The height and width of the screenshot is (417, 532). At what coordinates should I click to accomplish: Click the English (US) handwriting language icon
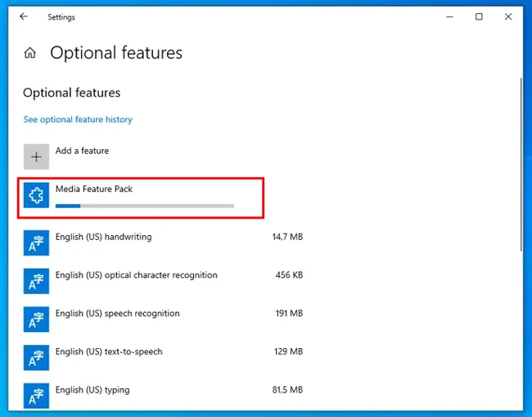pyautogui.click(x=36, y=243)
